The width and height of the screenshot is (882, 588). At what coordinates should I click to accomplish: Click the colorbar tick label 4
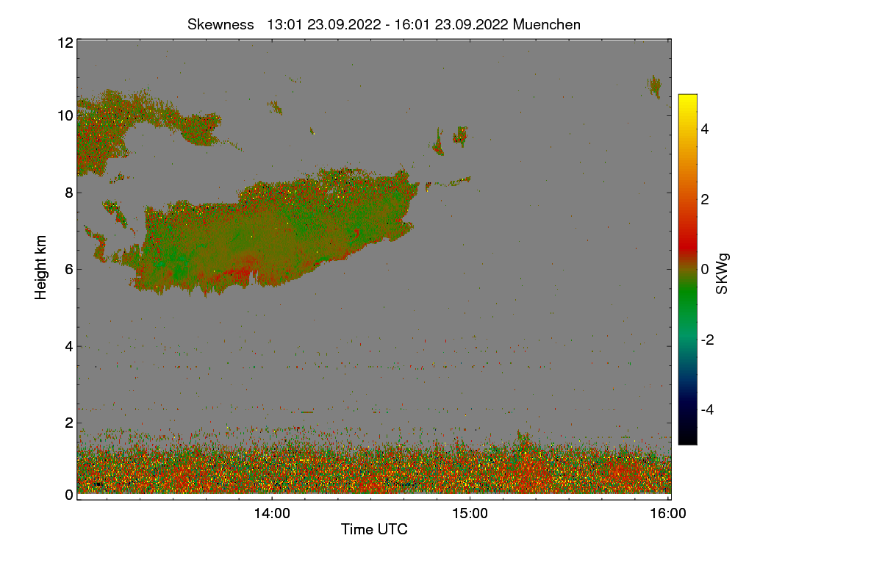pyautogui.click(x=705, y=129)
